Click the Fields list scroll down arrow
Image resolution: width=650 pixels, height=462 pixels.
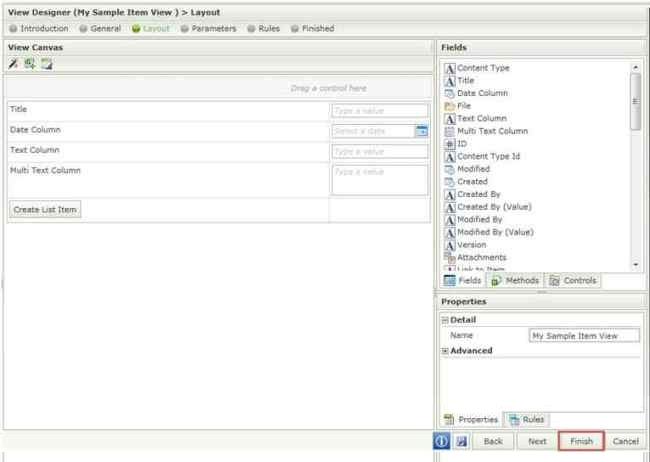(635, 265)
